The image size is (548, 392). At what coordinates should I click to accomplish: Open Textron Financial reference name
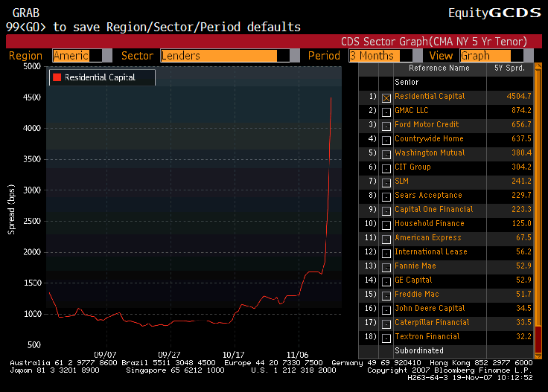427,336
